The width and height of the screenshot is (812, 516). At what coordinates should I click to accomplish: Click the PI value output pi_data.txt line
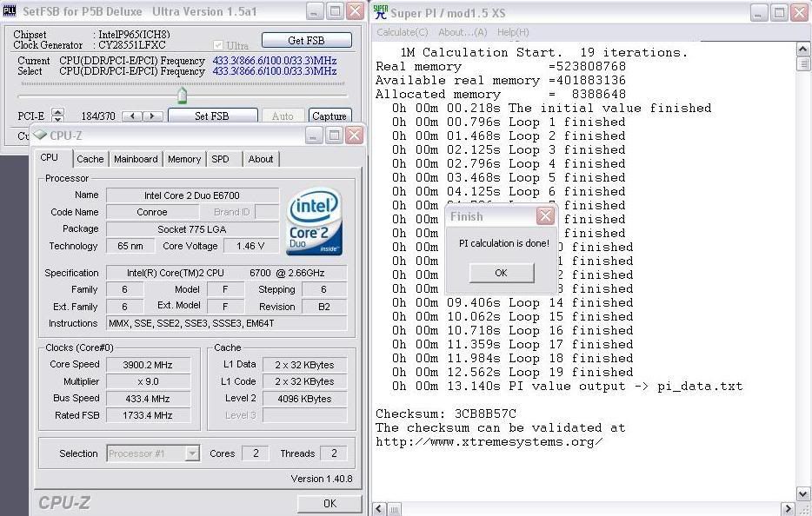567,386
